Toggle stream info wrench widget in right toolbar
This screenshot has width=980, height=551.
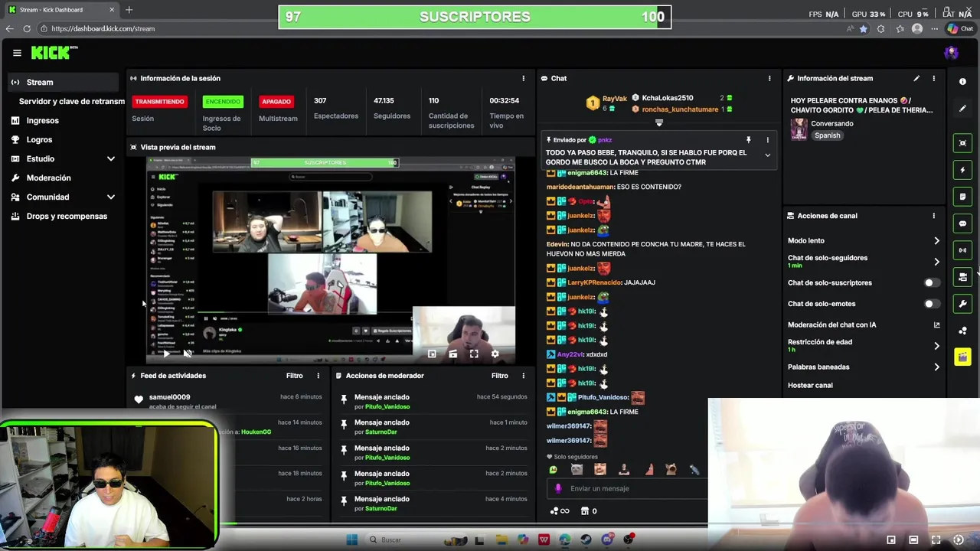[x=962, y=304]
